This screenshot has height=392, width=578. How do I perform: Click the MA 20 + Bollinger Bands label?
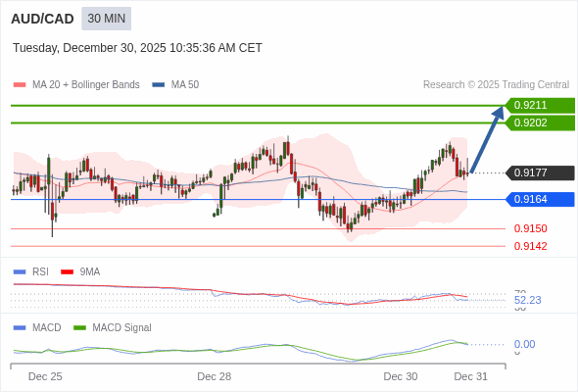(x=86, y=85)
